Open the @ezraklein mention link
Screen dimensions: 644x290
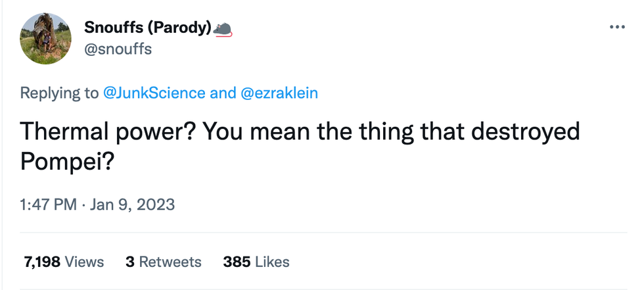tap(280, 93)
